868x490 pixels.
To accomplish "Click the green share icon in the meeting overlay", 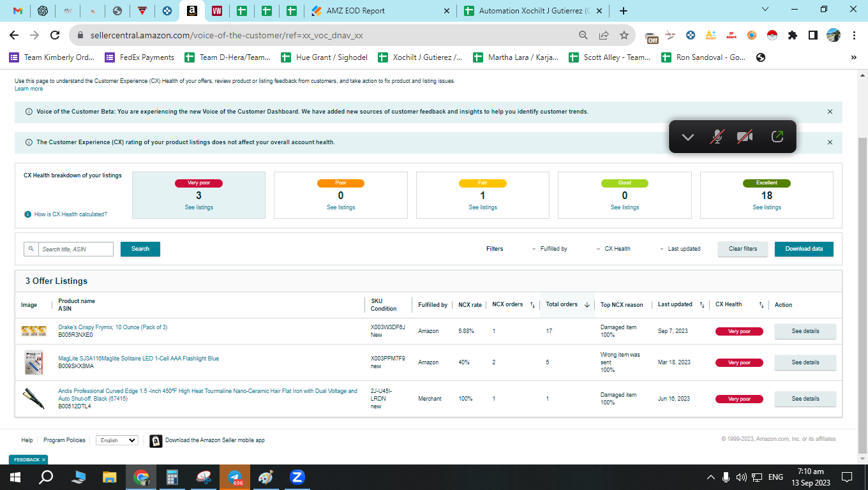I will (777, 137).
